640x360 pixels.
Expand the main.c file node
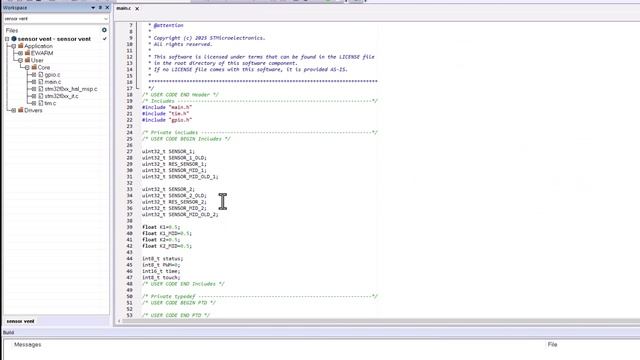point(34,82)
